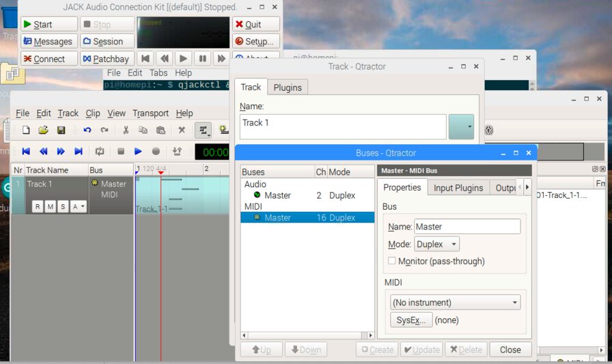612x364 pixels.
Task: Show more tabs with the Buses dialog tab arrow
Action: 527,187
